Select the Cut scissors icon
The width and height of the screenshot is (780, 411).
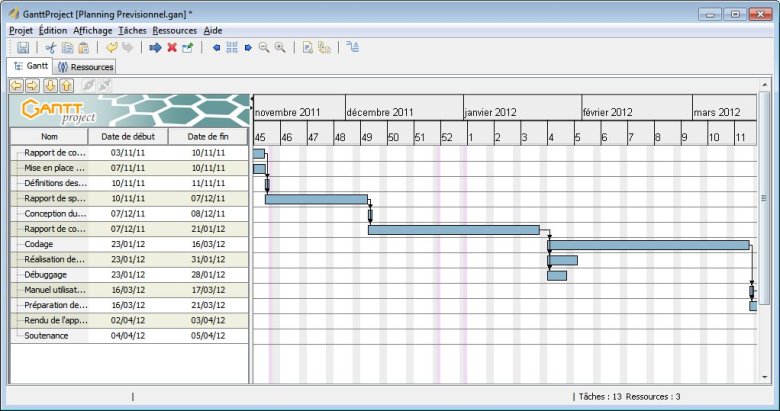51,48
